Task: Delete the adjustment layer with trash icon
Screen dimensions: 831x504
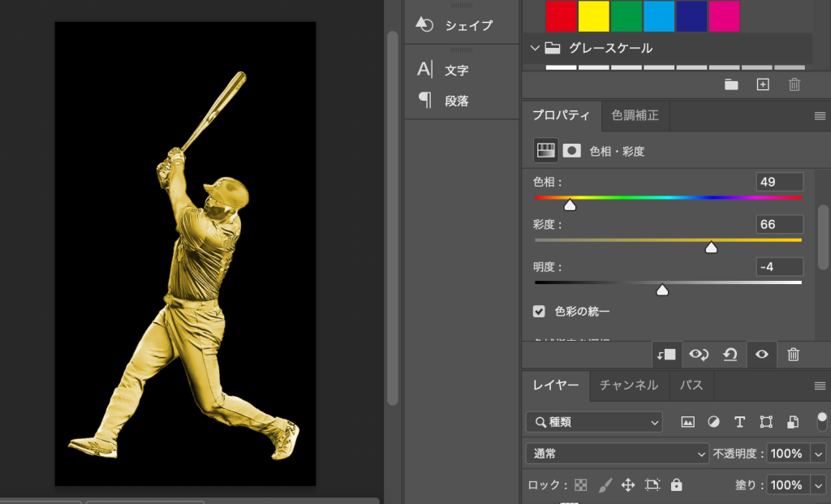Action: coord(794,355)
